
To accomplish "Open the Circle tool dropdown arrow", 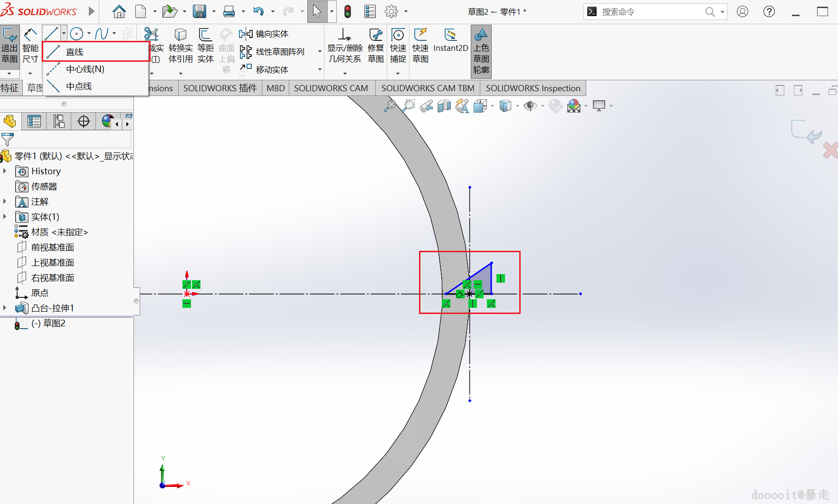I will [x=89, y=33].
